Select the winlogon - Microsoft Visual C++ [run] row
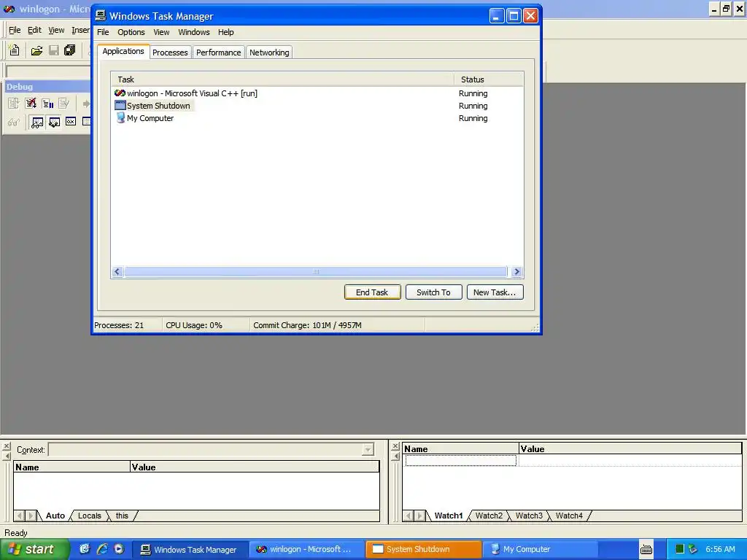Viewport: 747px width, 560px height. click(x=317, y=93)
